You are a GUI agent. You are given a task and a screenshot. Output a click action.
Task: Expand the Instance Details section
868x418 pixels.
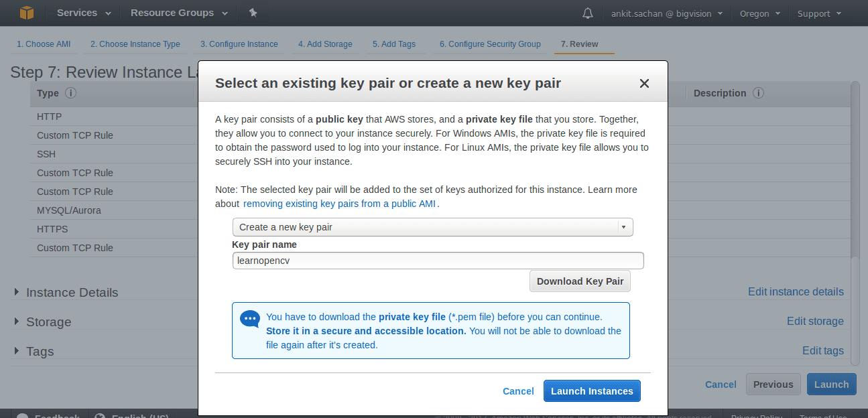coord(66,293)
